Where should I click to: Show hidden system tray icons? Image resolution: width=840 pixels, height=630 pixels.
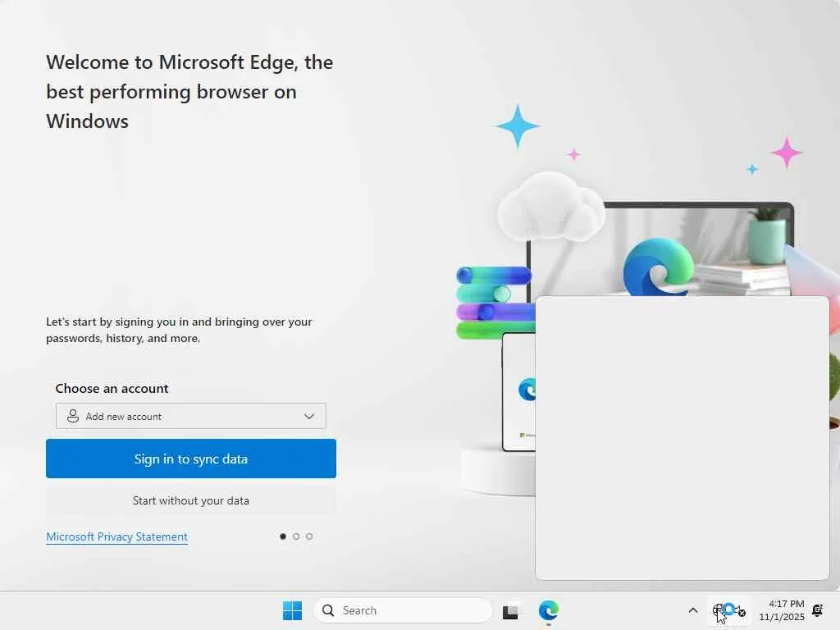[692, 610]
